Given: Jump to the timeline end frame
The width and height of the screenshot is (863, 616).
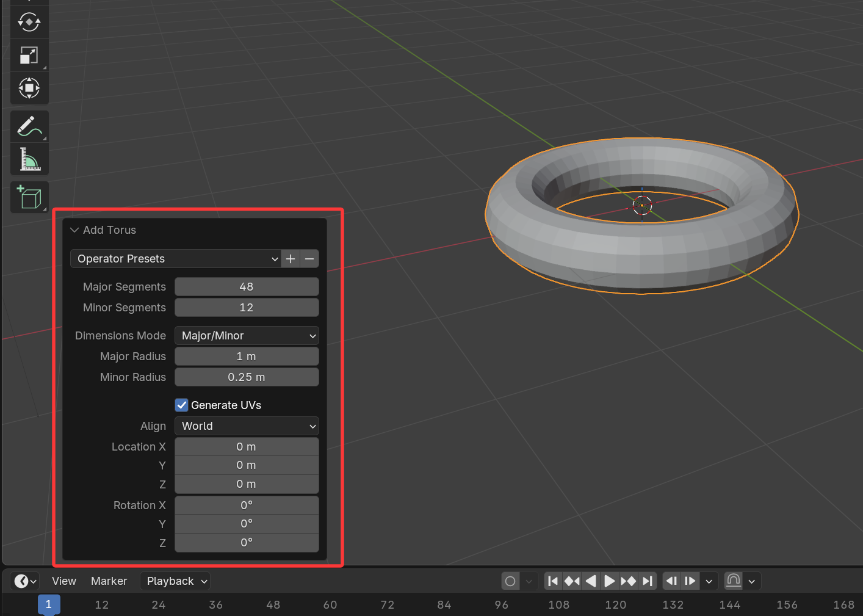Looking at the screenshot, I should [x=648, y=581].
